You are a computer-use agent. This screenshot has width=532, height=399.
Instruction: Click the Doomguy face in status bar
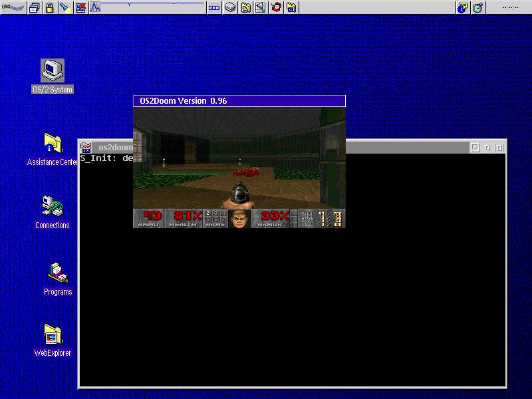(239, 219)
